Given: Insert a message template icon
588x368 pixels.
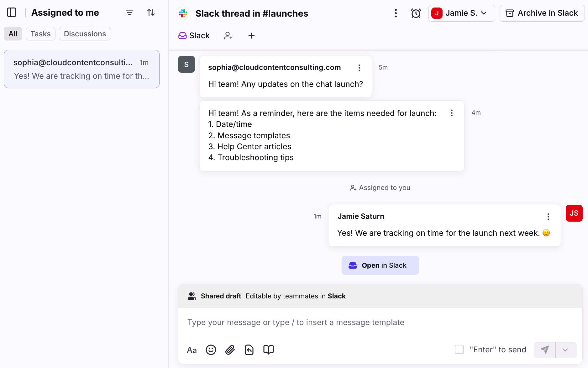Looking at the screenshot, I should (249, 350).
